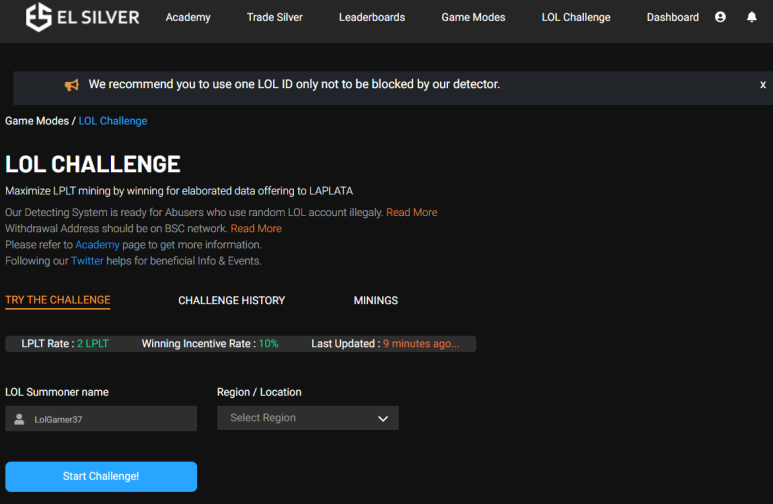
Task: Click the '9 minutes ago...' text
Action: click(x=421, y=344)
